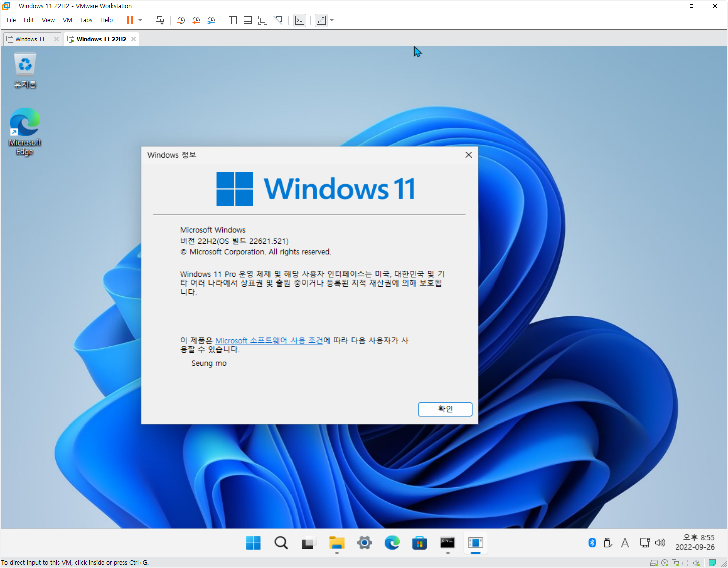The width and height of the screenshot is (728, 568).
Task: Select the Microsoft Edge desktop shortcut
Action: [25, 131]
